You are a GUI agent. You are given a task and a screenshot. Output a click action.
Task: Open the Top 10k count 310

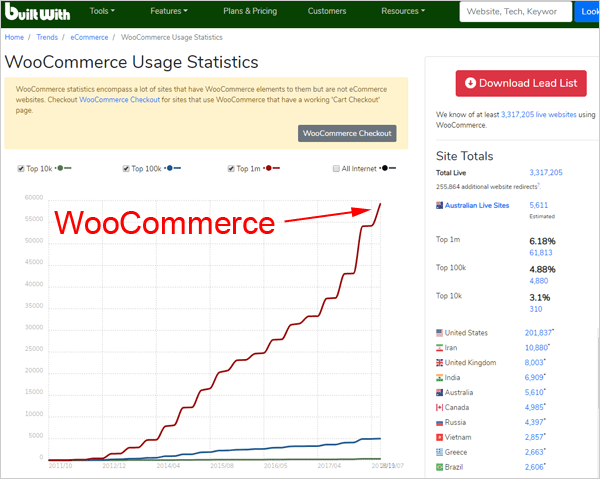[536, 310]
